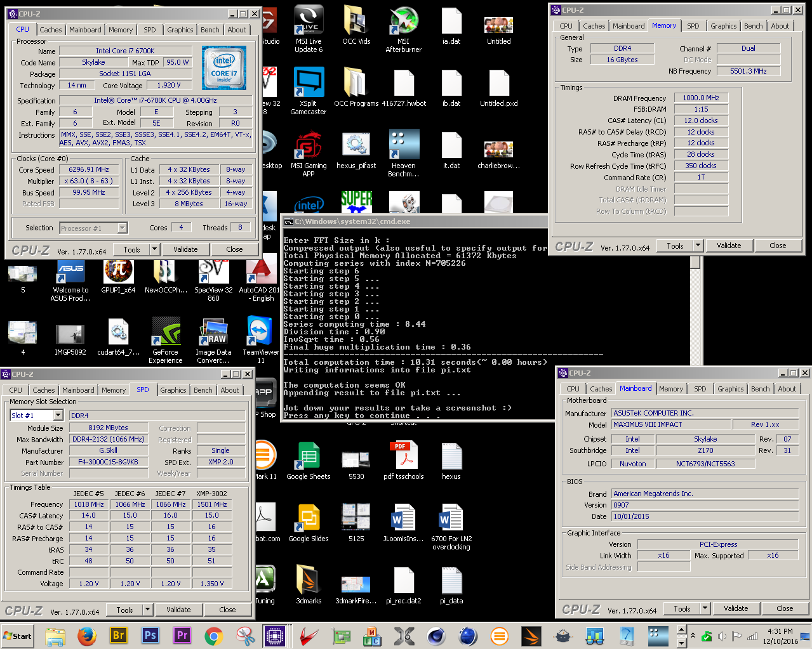Open Google Chrome from the taskbar

pos(214,636)
